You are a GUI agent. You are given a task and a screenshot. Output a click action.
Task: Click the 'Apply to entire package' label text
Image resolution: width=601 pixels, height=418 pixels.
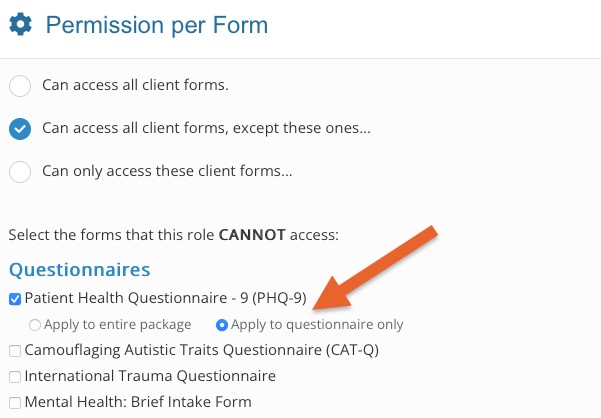(118, 325)
